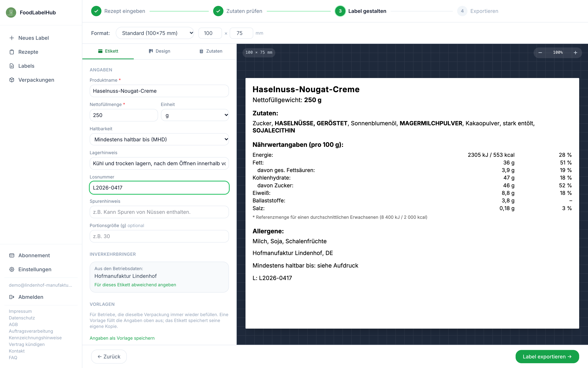The width and height of the screenshot is (588, 368).
Task: Go back with the Zurück button
Action: tap(109, 357)
